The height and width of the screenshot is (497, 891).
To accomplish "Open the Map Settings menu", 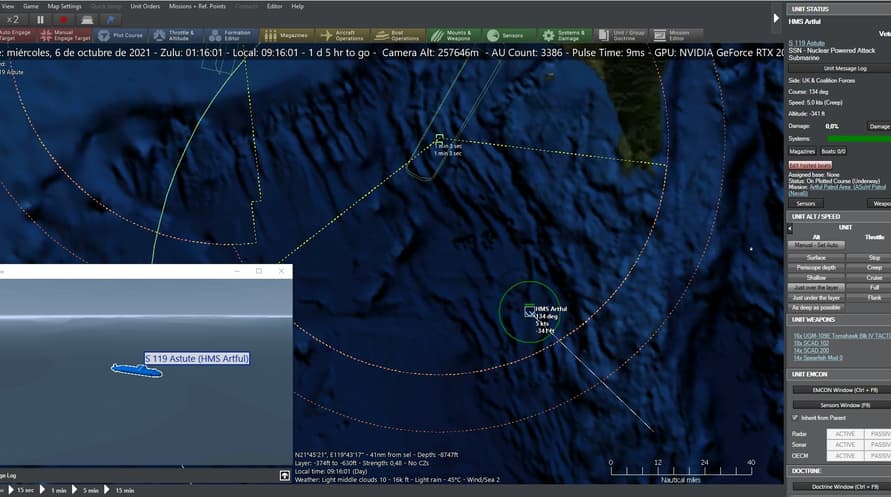I will (64, 6).
